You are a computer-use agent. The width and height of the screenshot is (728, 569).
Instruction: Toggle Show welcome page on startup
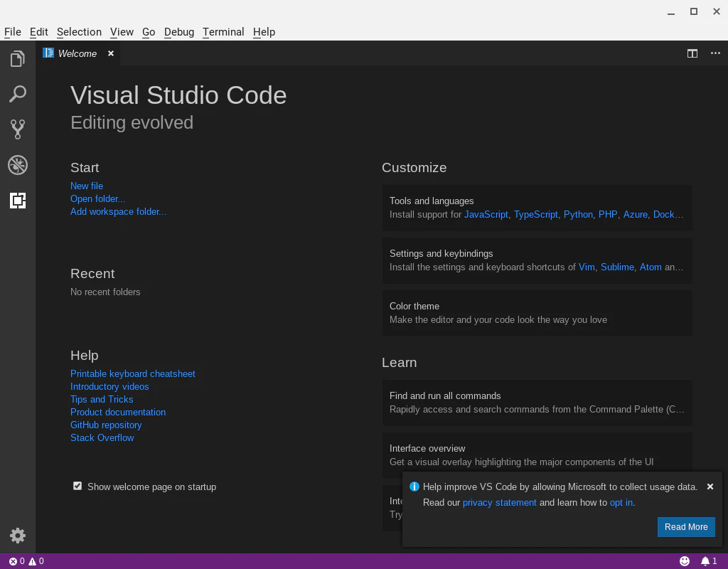[x=77, y=486]
